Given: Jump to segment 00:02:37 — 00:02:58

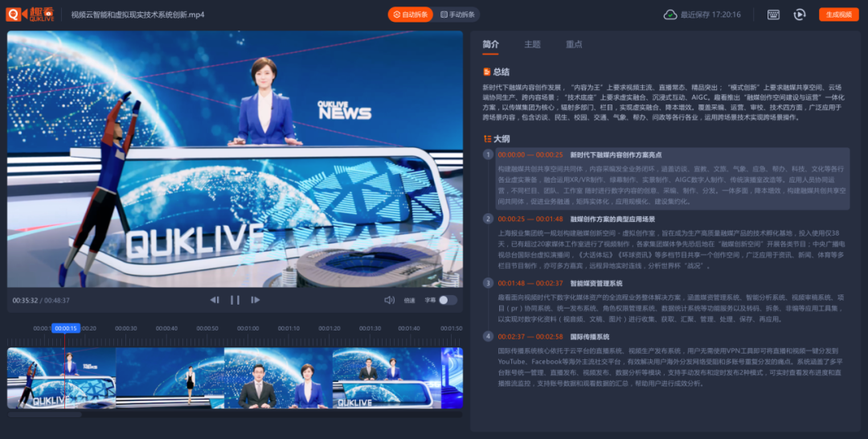Looking at the screenshot, I should (530, 337).
